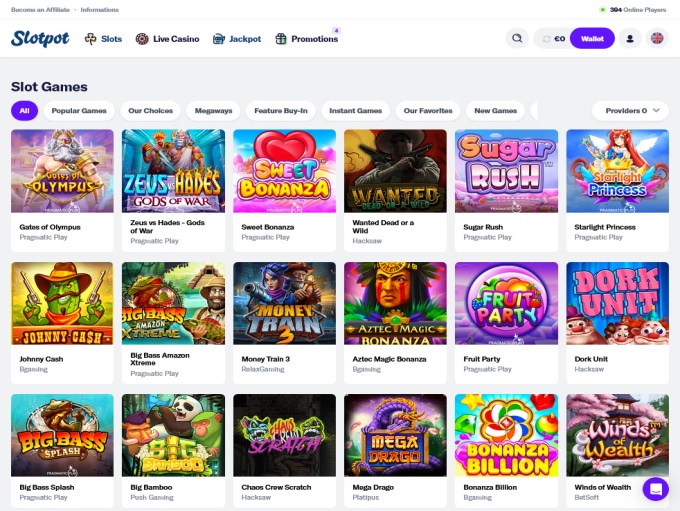The width and height of the screenshot is (680, 511).
Task: Click the Promotions gift icon
Action: (x=281, y=39)
